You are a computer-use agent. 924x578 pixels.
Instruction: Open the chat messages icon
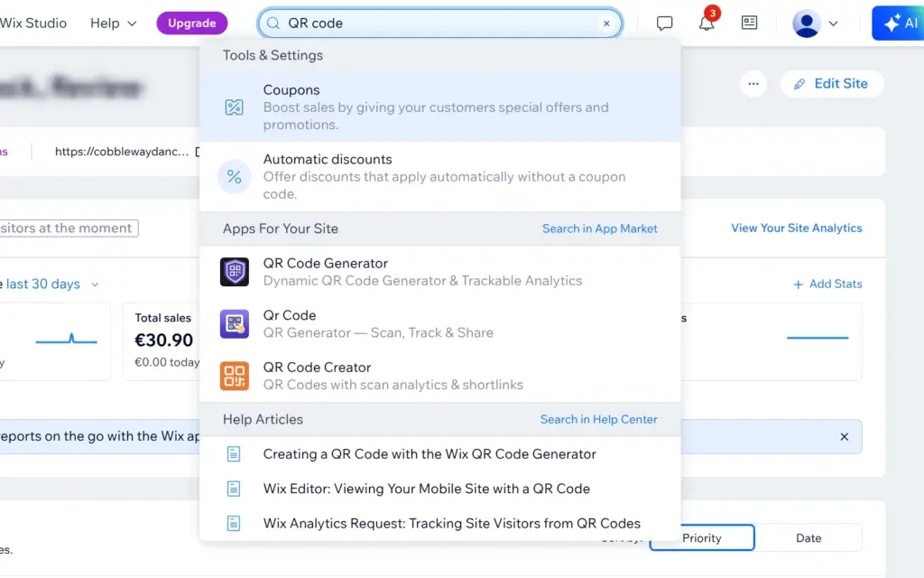[664, 23]
